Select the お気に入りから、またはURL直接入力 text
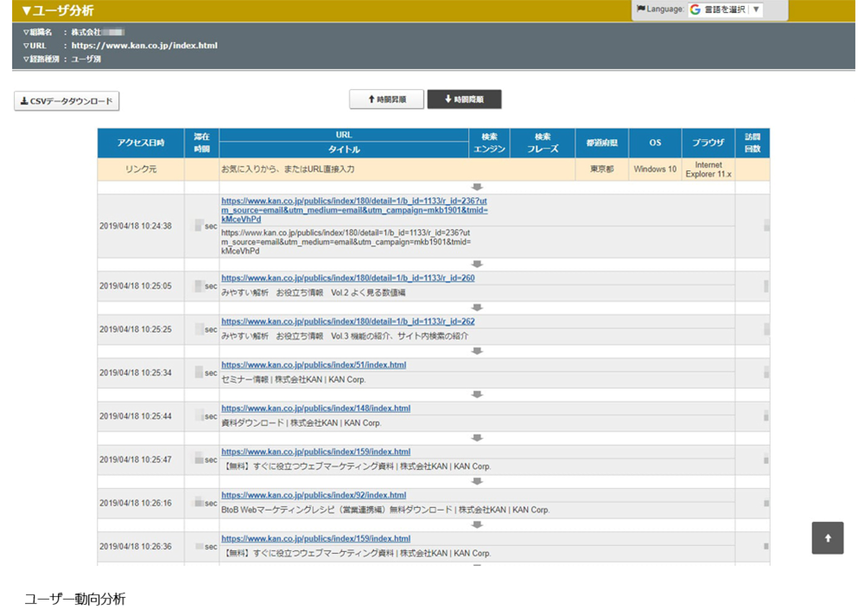864x616 pixels. coord(288,169)
